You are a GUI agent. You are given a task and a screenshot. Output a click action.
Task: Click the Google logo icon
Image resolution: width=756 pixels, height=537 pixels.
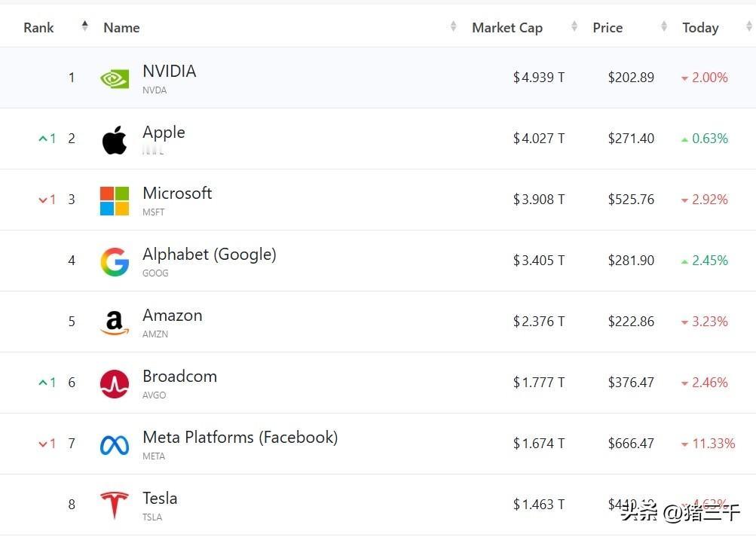[115, 261]
